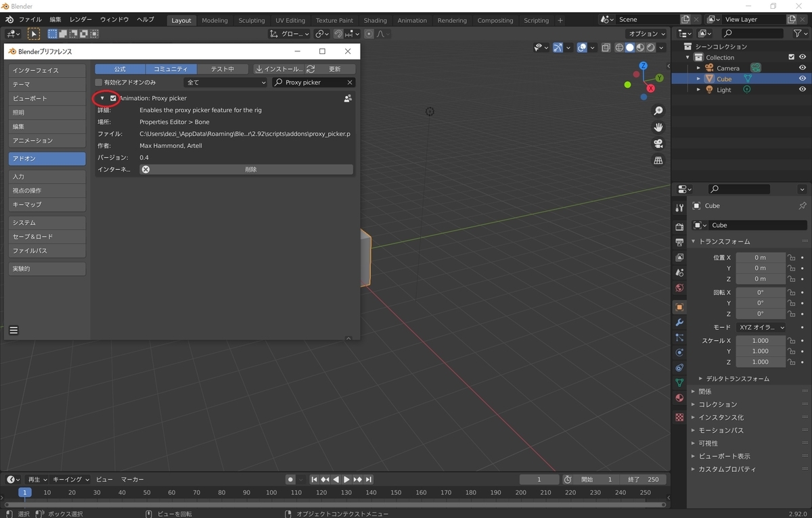Image resolution: width=812 pixels, height=518 pixels.
Task: Click the current frame marker 1 on timeline
Action: (25, 492)
